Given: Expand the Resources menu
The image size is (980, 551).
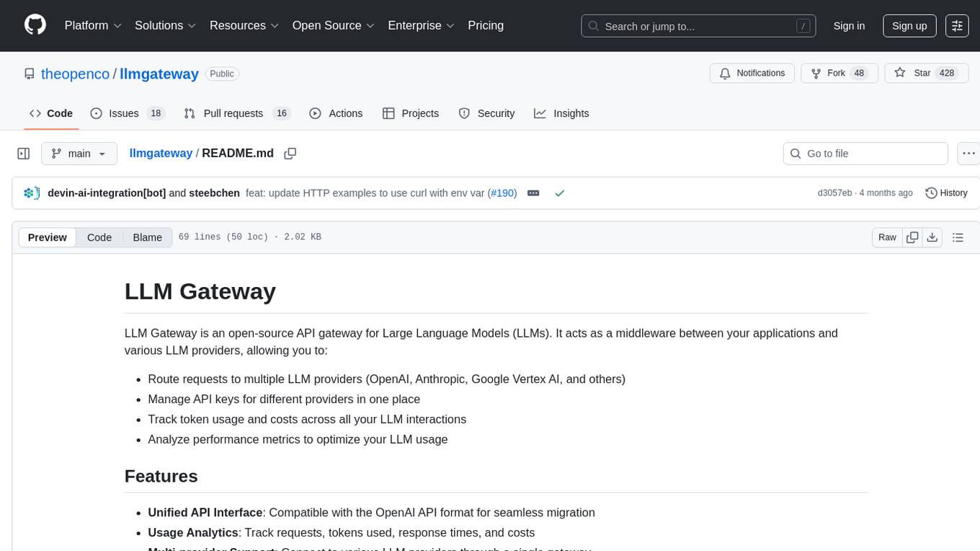Looking at the screenshot, I should (244, 25).
